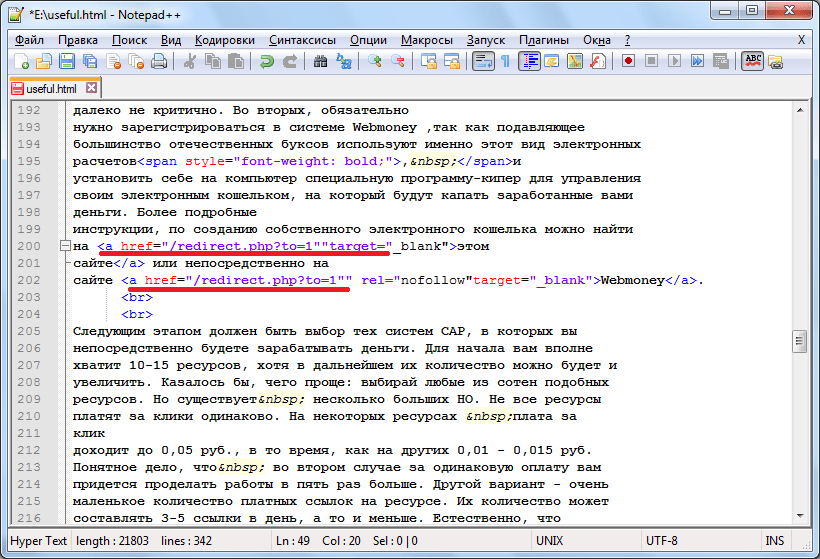Screen dimensions: 820x559
Task: Open the Кодировки menu
Action: [x=224, y=39]
